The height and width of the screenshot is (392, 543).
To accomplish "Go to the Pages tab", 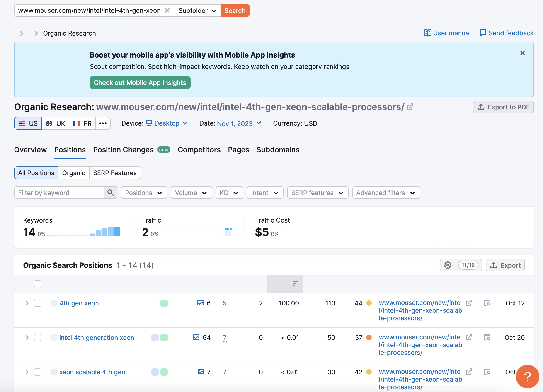I will coord(238,150).
